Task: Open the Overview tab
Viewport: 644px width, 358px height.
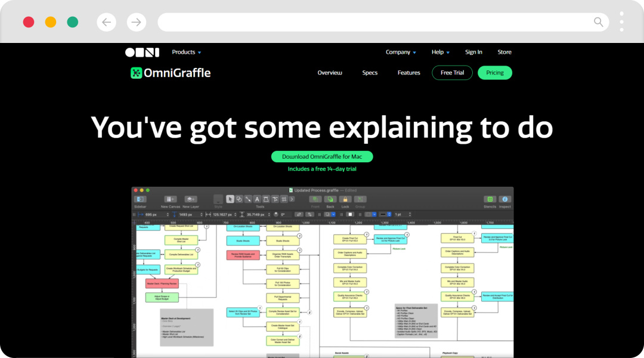Action: (x=330, y=73)
